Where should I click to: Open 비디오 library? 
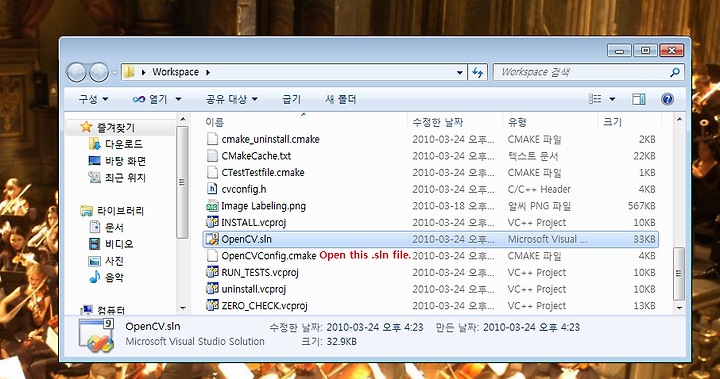119,244
